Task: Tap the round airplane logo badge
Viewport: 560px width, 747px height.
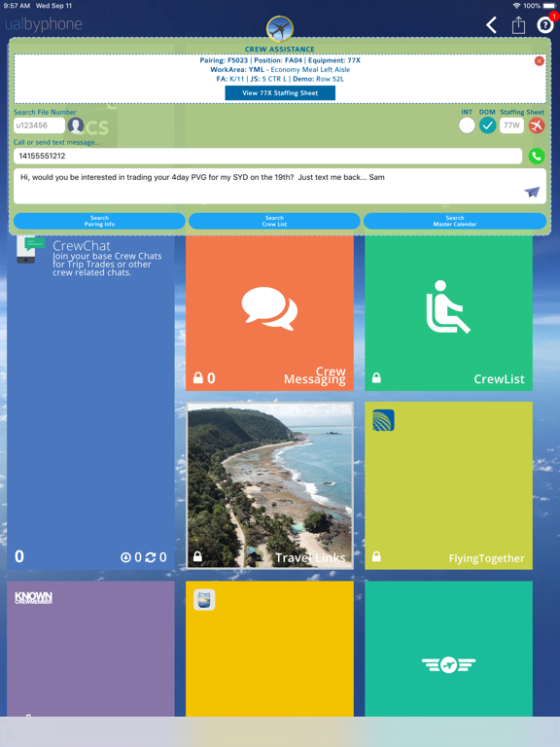Action: pyautogui.click(x=280, y=28)
